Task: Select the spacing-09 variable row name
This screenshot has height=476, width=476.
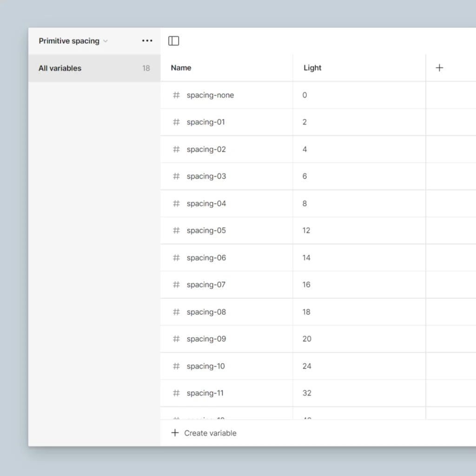Action: click(206, 339)
